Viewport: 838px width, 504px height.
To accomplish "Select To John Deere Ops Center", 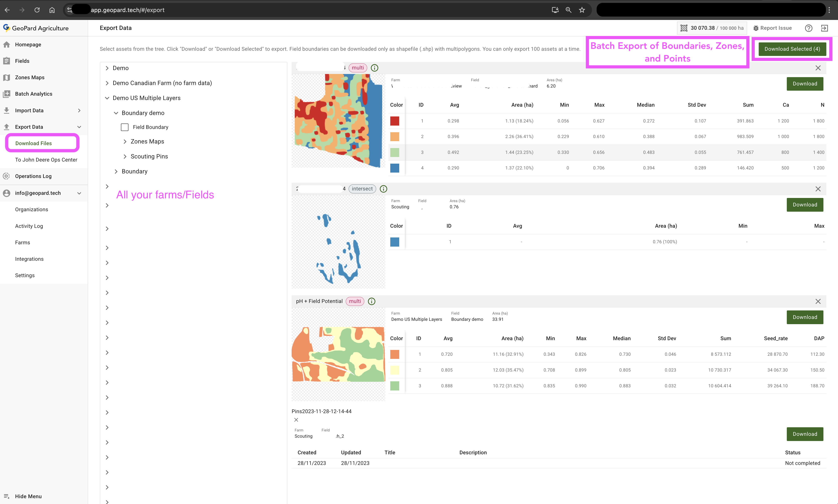I will pyautogui.click(x=46, y=160).
